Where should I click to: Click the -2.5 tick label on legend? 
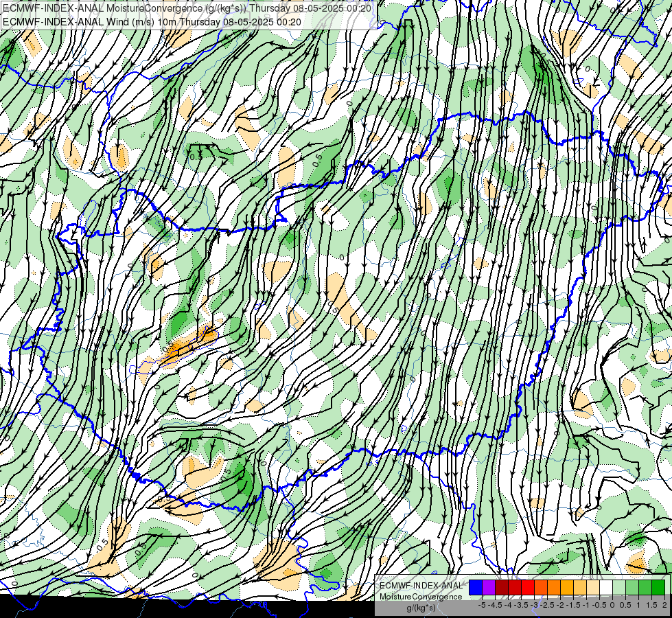pos(547,605)
